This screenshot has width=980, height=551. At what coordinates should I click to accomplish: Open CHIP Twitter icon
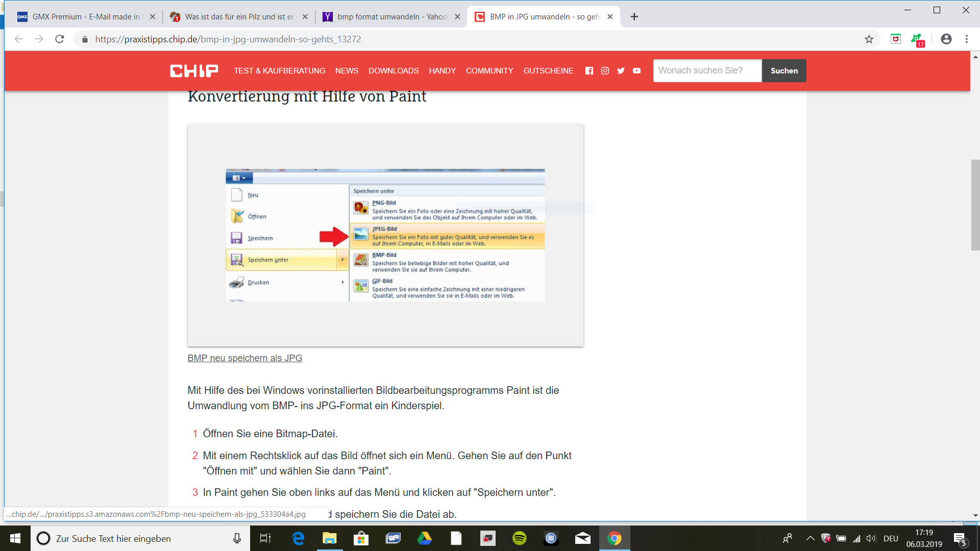tap(621, 71)
